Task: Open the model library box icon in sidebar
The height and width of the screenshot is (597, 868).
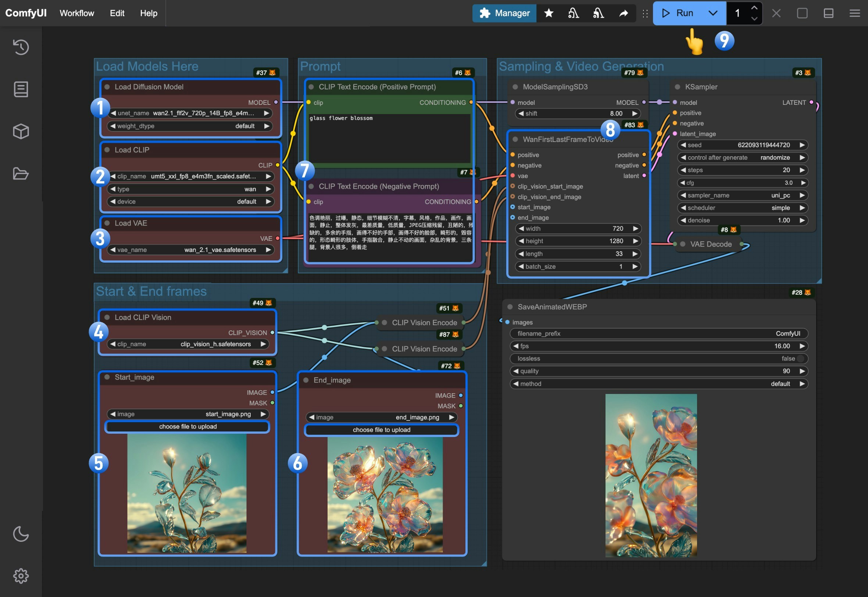Action: click(x=21, y=131)
